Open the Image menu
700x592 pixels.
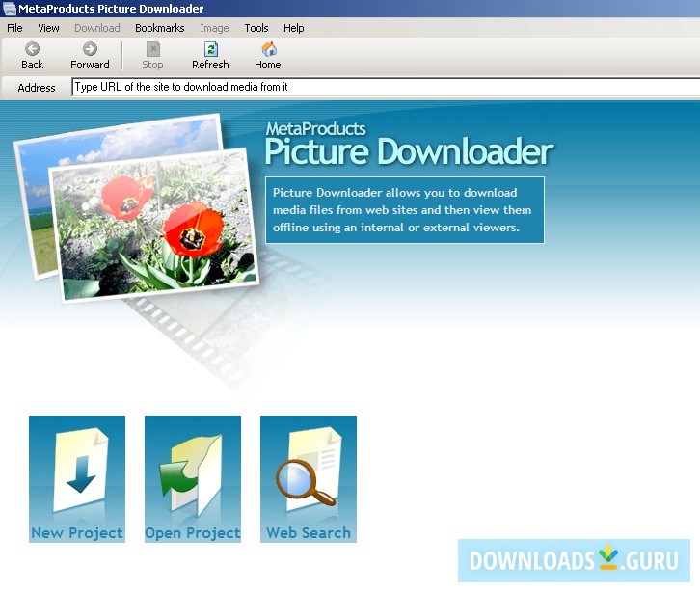point(214,28)
